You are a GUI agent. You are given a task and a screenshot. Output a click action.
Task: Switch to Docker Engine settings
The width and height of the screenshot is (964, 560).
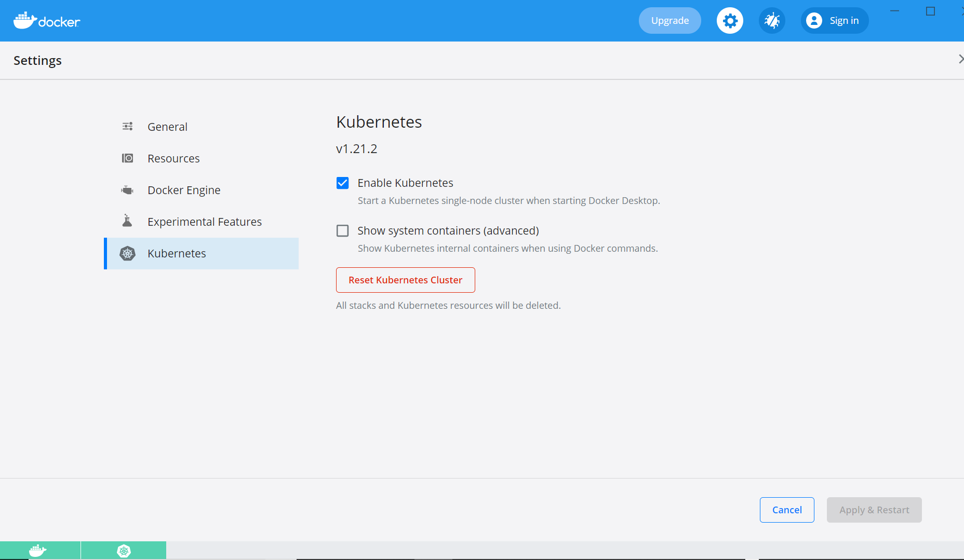pyautogui.click(x=202, y=190)
